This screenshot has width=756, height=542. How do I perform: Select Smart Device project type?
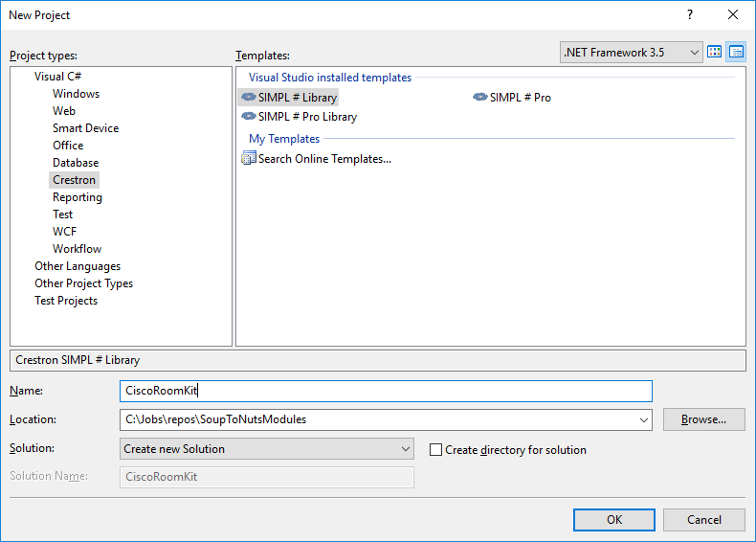point(85,128)
